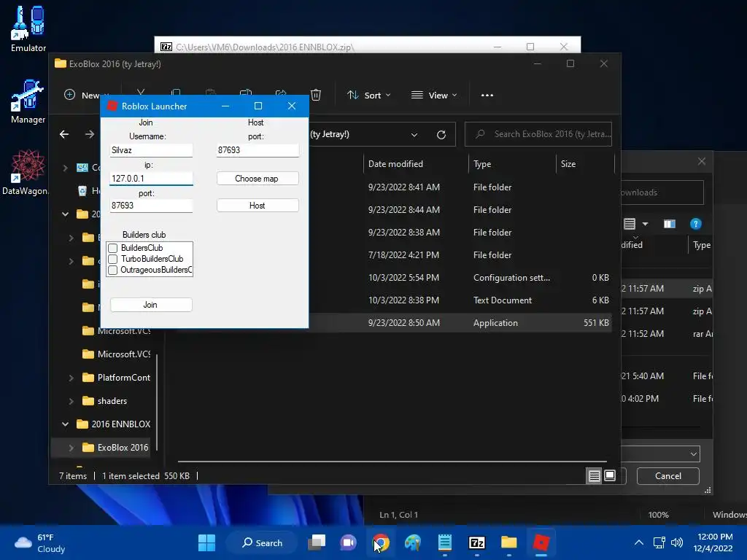Enable the BuildersClub checkbox
The width and height of the screenshot is (747, 560).
pos(113,248)
